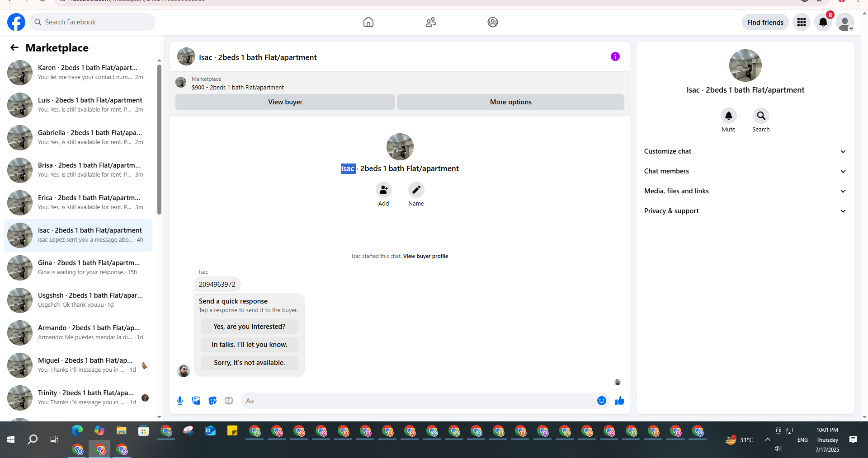Click the Search Facebook field
Screen dimensions: 868x458
(92, 22)
